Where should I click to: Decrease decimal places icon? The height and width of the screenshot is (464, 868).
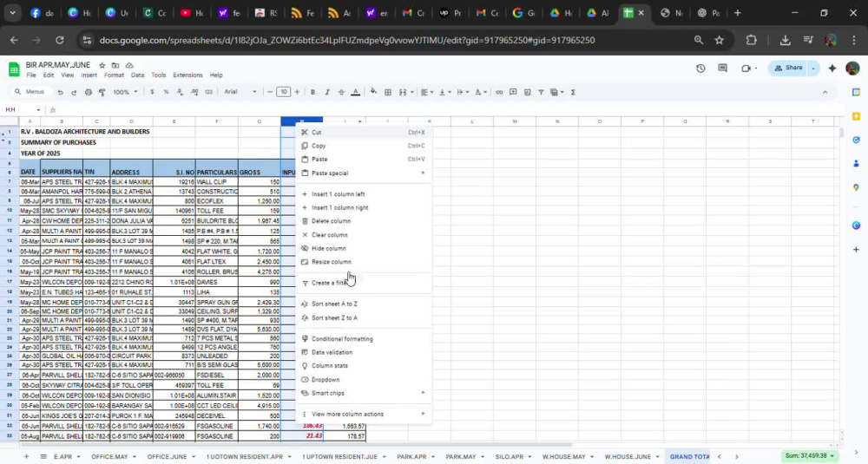coord(180,92)
